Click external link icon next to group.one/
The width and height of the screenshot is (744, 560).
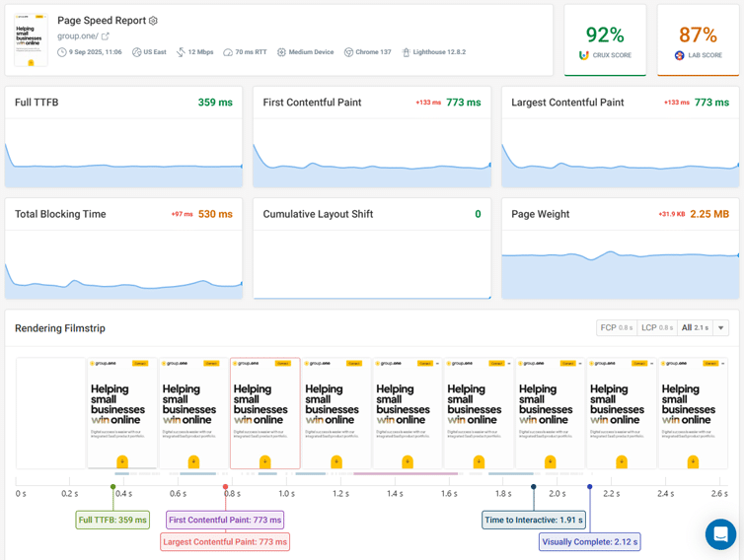coord(106,36)
